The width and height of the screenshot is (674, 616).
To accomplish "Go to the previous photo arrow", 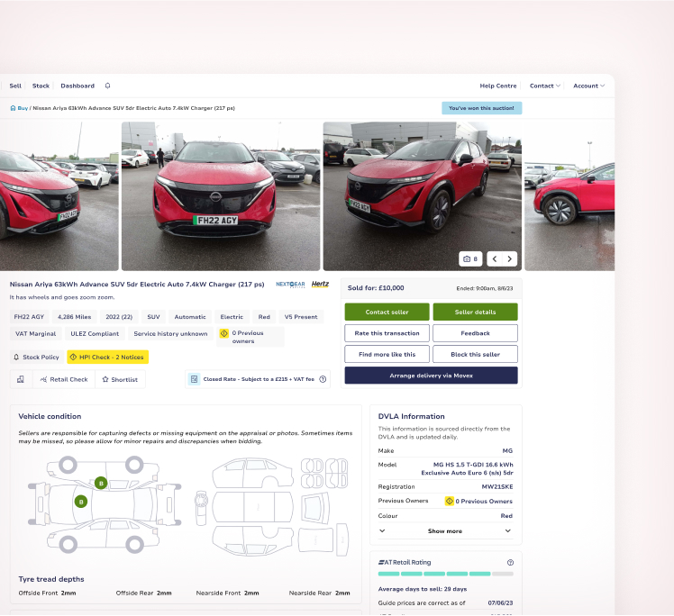I will point(494,258).
